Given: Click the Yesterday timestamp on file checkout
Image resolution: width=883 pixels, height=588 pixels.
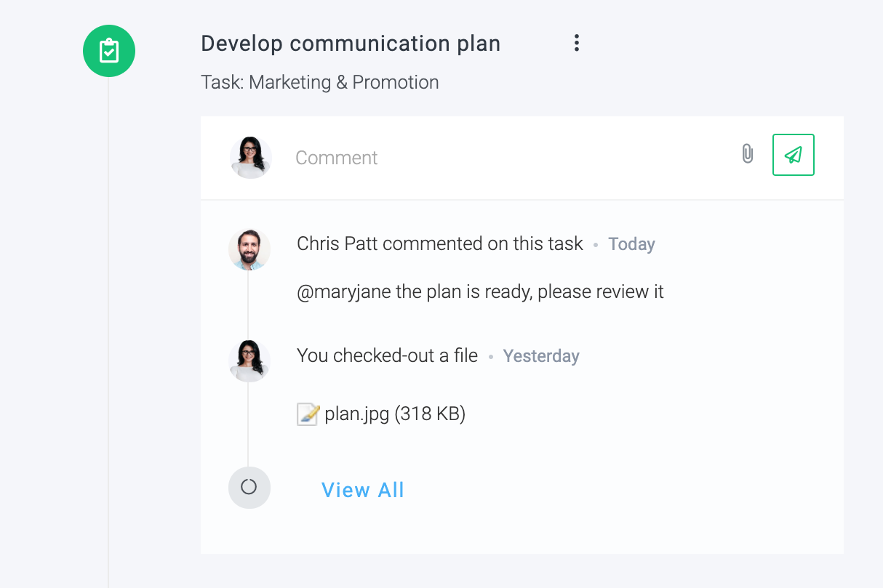Looking at the screenshot, I should [x=541, y=356].
